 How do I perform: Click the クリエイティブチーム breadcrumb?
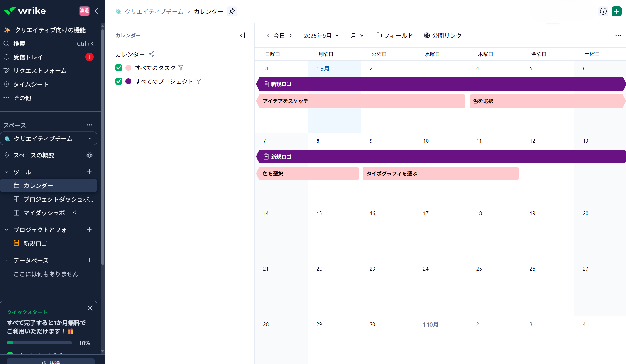coord(154,12)
